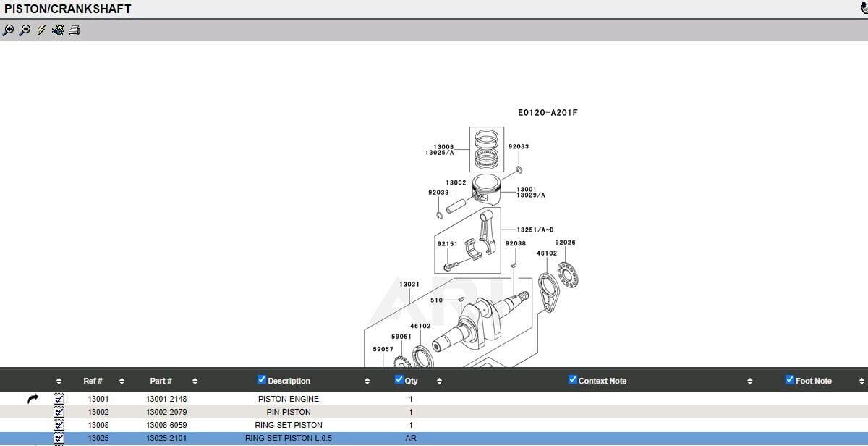Select the PISTON-ENGINE row description

(x=288, y=399)
